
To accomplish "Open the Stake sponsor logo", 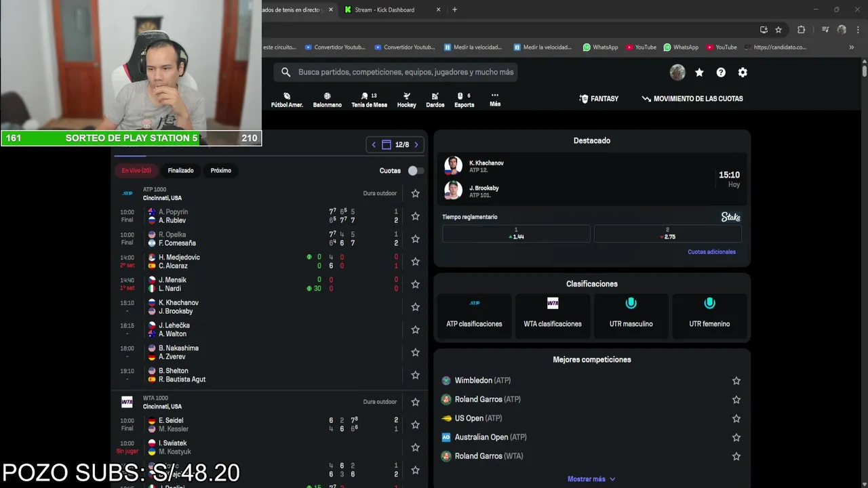I will click(x=730, y=217).
